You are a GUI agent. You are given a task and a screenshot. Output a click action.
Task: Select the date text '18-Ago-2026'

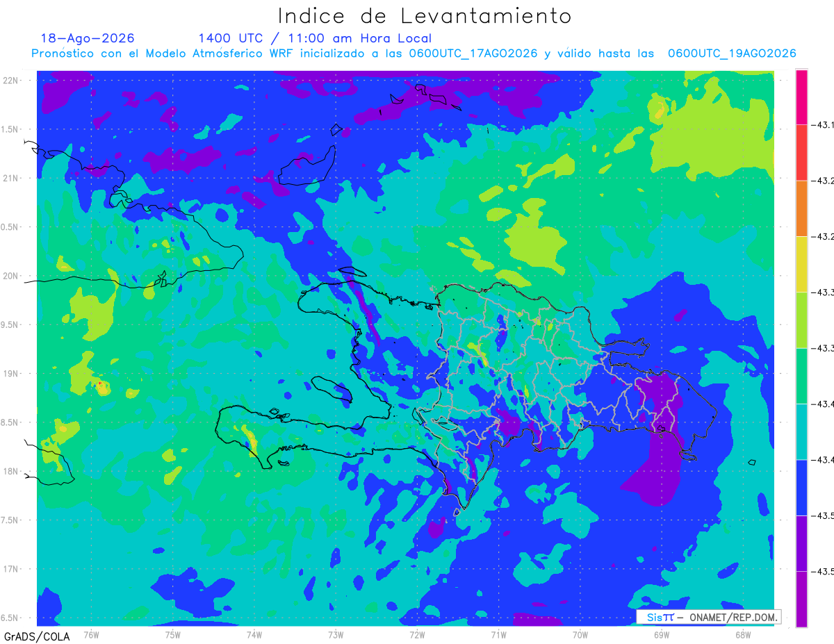point(88,38)
